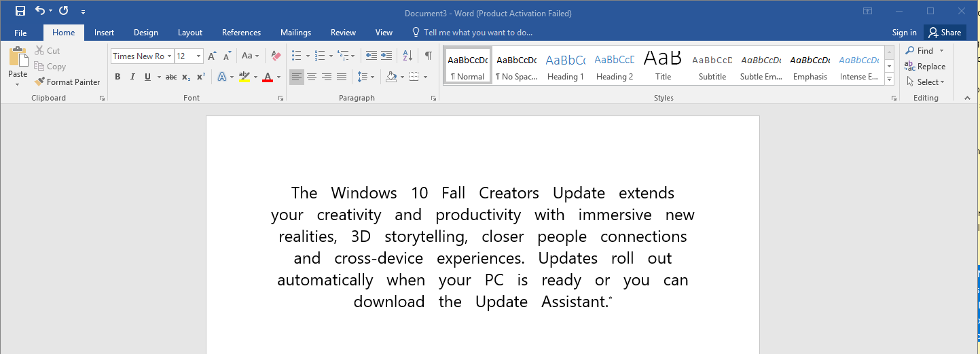Image resolution: width=980 pixels, height=354 pixels.
Task: Click the Share button
Action: click(x=945, y=33)
